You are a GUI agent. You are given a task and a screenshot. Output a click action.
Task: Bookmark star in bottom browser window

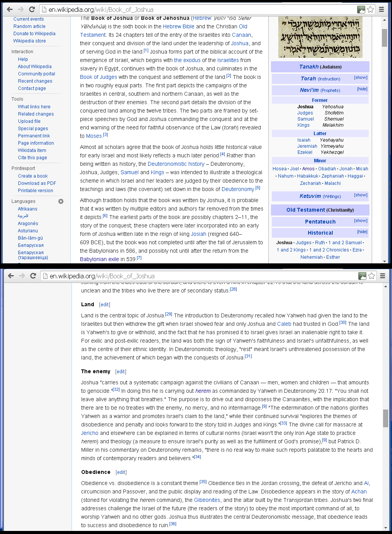coord(371,276)
